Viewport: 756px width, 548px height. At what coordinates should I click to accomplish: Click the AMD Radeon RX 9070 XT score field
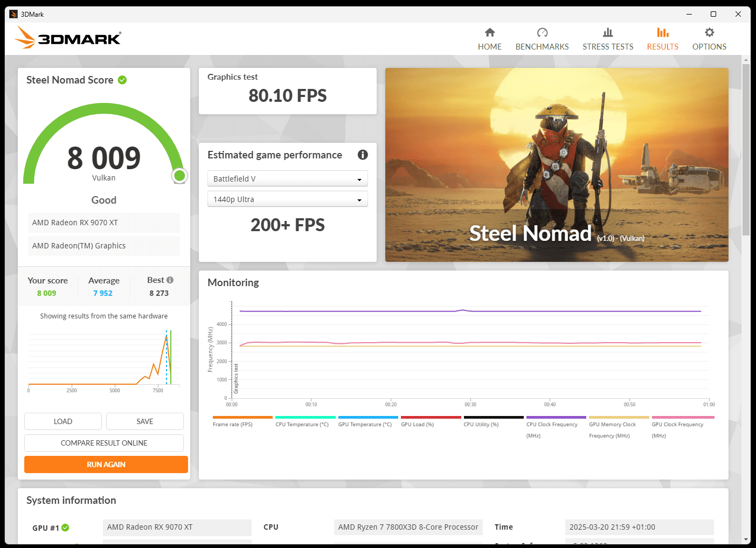[x=104, y=223]
